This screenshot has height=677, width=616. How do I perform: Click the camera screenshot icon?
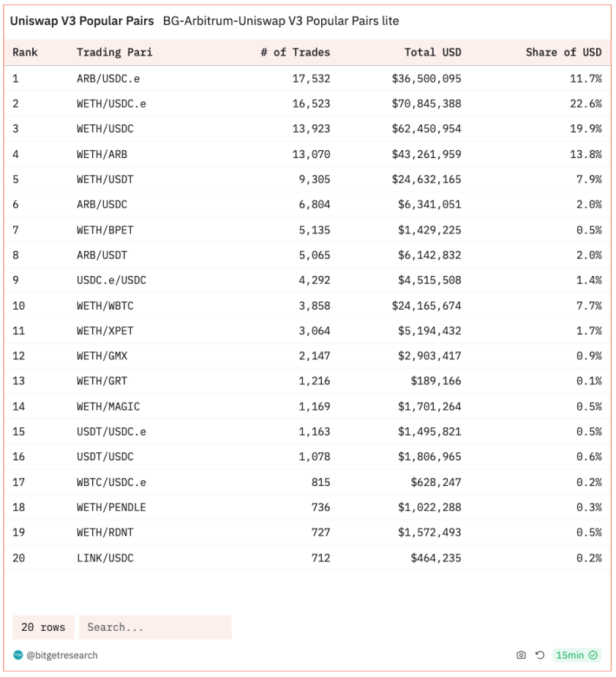point(521,655)
